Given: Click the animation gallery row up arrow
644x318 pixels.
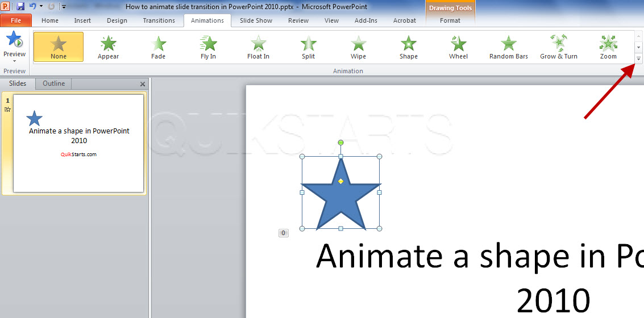Looking at the screenshot, I should [638, 36].
